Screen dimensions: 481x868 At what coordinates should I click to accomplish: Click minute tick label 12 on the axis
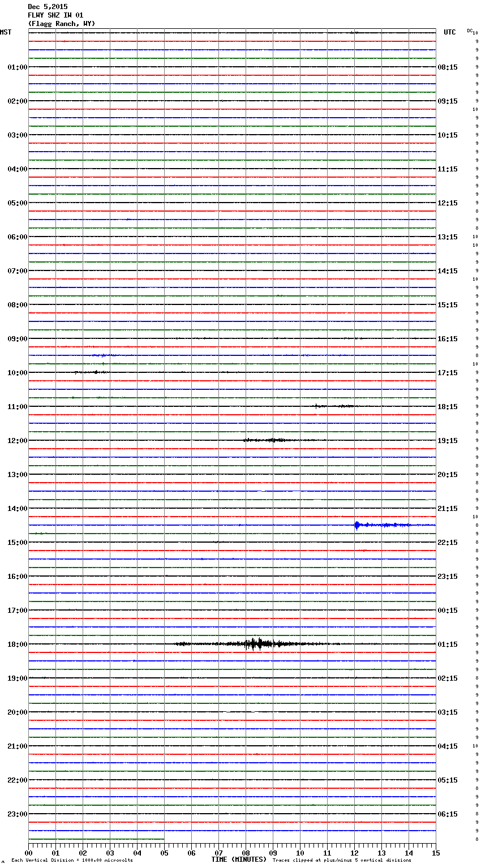pyautogui.click(x=354, y=853)
